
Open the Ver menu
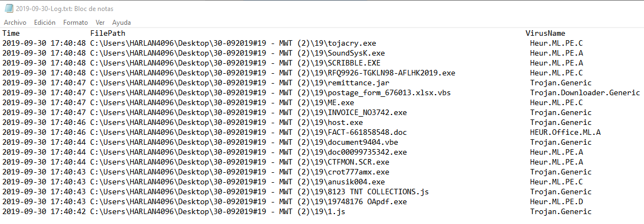click(100, 23)
